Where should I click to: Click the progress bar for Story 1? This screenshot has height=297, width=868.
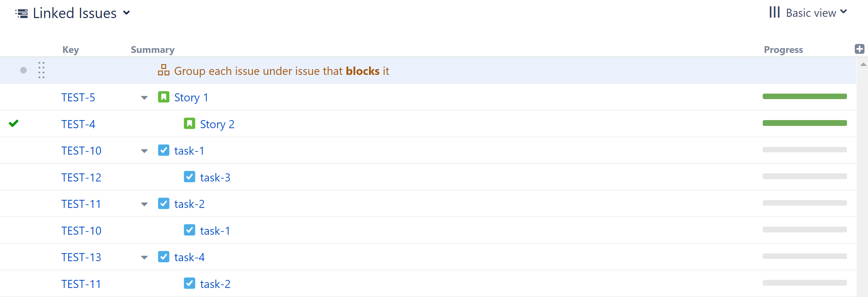pyautogui.click(x=805, y=96)
